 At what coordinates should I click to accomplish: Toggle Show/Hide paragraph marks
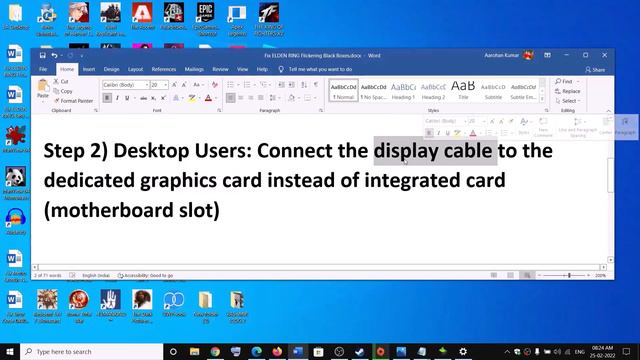coord(316,85)
